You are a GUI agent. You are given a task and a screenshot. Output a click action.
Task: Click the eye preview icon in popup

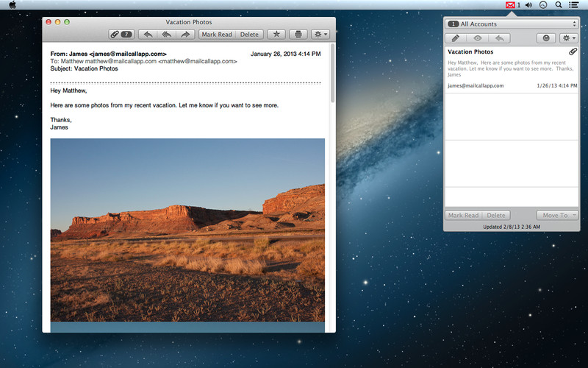click(x=477, y=38)
